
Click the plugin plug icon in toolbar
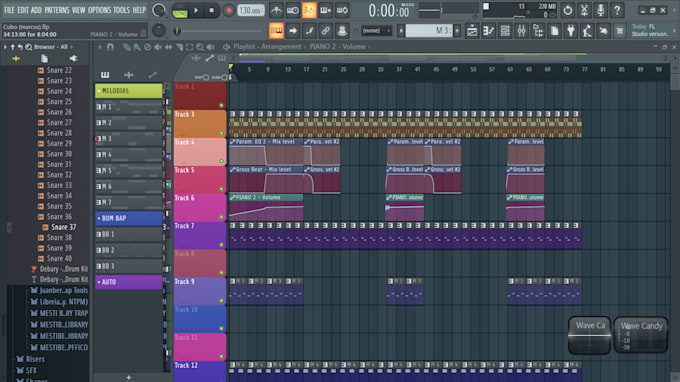(x=571, y=31)
